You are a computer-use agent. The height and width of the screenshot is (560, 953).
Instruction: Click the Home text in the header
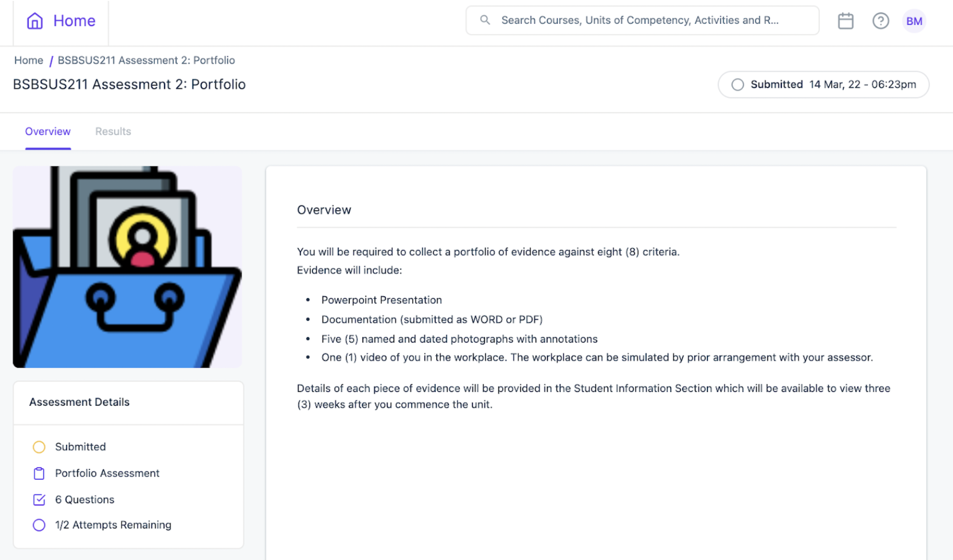(74, 21)
